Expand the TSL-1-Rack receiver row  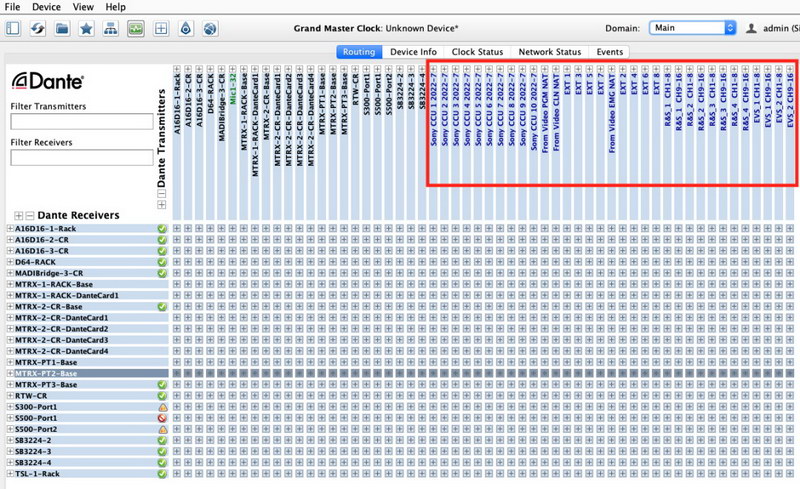tap(10, 474)
